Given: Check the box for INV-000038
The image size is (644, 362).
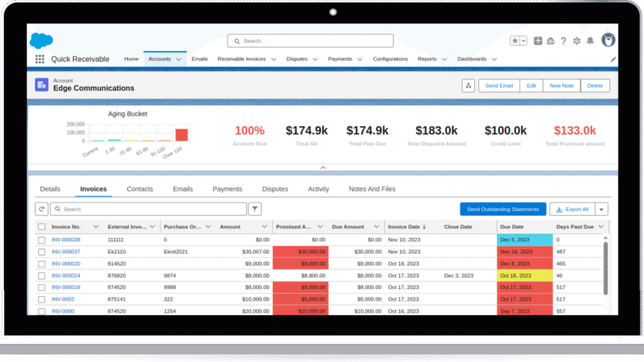Looking at the screenshot, I should click(x=42, y=240).
